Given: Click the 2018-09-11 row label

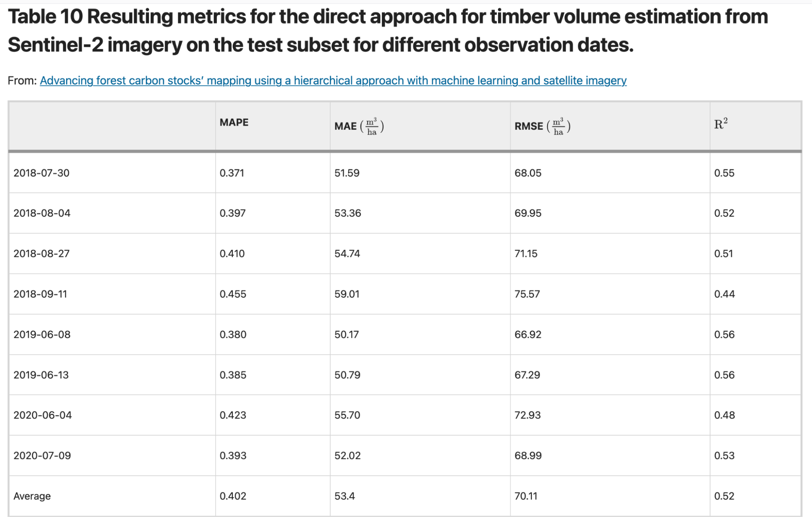Looking at the screenshot, I should [40, 294].
